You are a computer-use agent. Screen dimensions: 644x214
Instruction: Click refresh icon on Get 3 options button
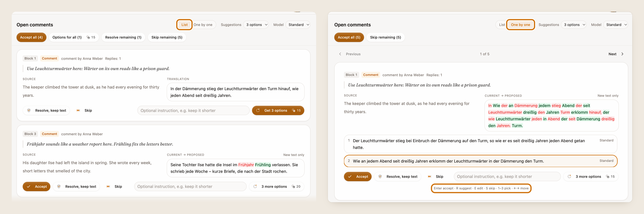pyautogui.click(x=258, y=110)
